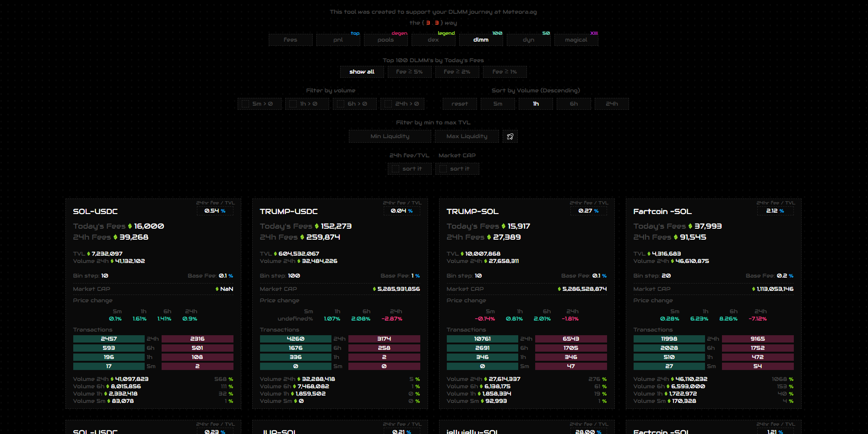868x434 pixels.
Task: Click the show all filter button
Action: pos(362,72)
